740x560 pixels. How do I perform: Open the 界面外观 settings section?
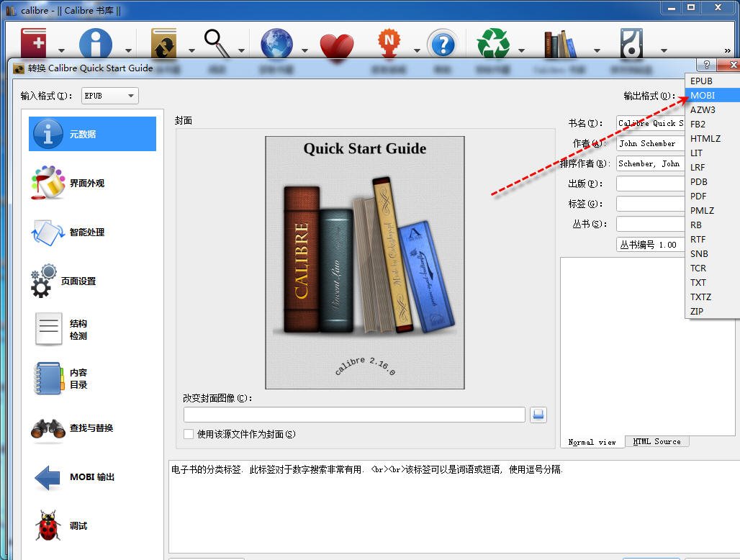[x=86, y=184]
